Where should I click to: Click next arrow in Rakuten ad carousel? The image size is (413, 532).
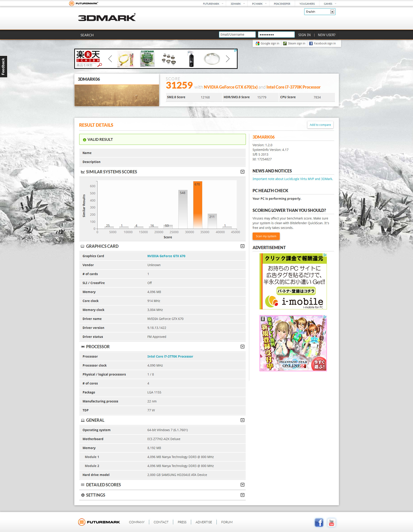(227, 59)
